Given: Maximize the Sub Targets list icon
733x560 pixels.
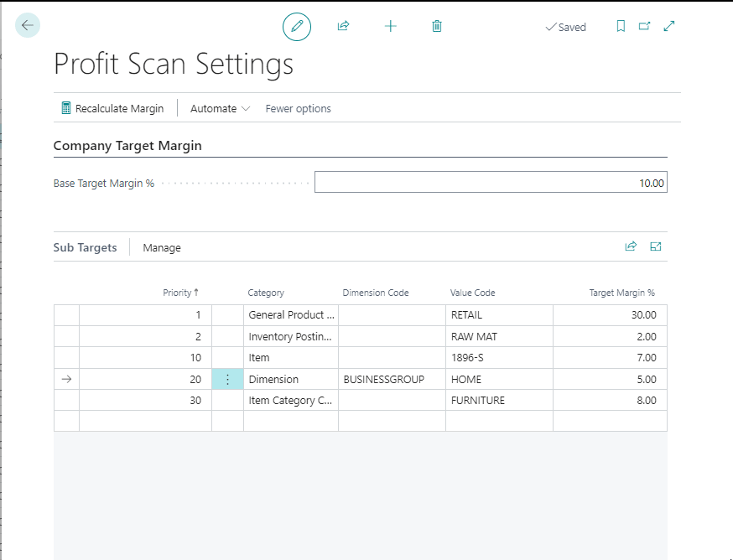Looking at the screenshot, I should (656, 246).
